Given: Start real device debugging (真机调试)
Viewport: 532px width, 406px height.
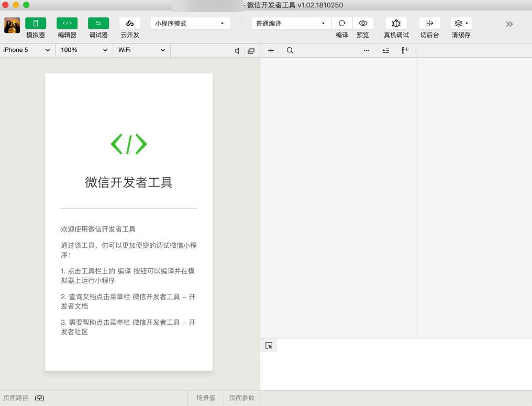Looking at the screenshot, I should [x=396, y=23].
